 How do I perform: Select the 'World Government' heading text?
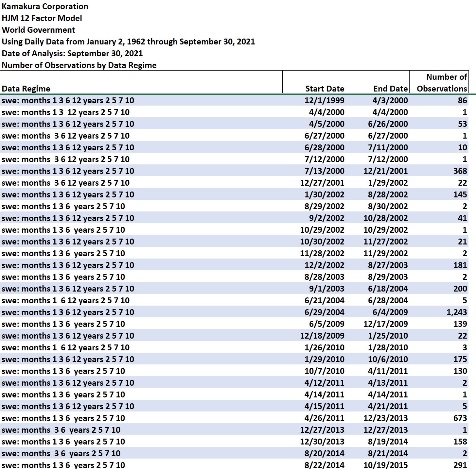(38, 30)
